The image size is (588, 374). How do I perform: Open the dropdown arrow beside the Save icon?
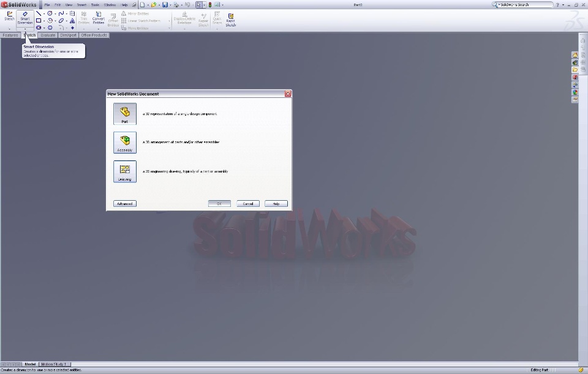tap(170, 6)
